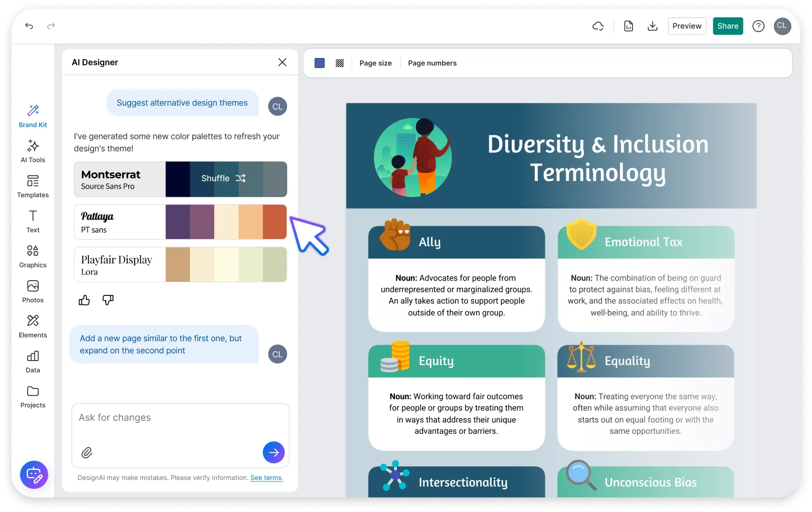Click the paperclip attach icon

[87, 453]
